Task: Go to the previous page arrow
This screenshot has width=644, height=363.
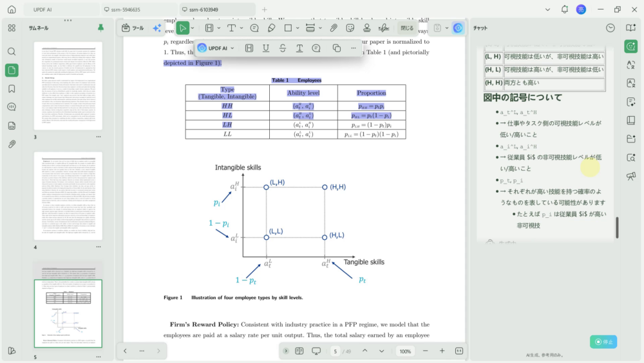Action: pos(365,351)
